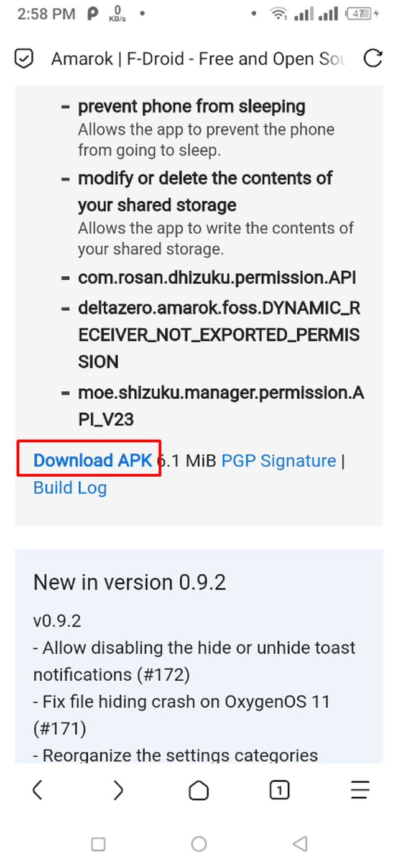Tap the com.rosan.dhizuku.permission.API entry
The height and width of the screenshot is (868, 398).
pos(216,277)
